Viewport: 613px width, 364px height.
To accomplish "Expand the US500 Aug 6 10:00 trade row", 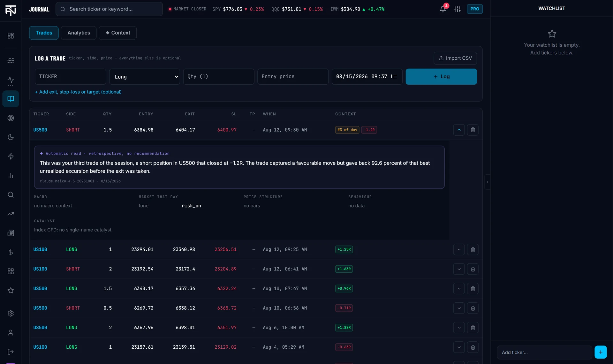I will (459, 328).
